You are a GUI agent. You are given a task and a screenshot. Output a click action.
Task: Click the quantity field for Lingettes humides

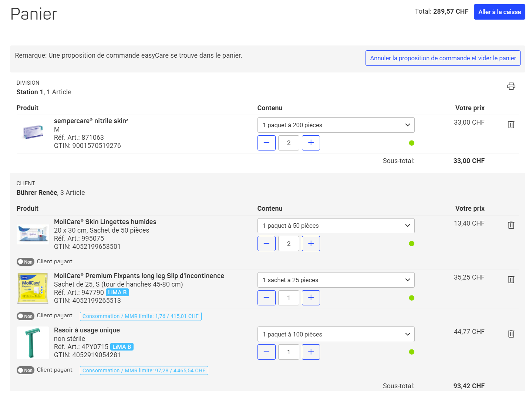pyautogui.click(x=289, y=244)
